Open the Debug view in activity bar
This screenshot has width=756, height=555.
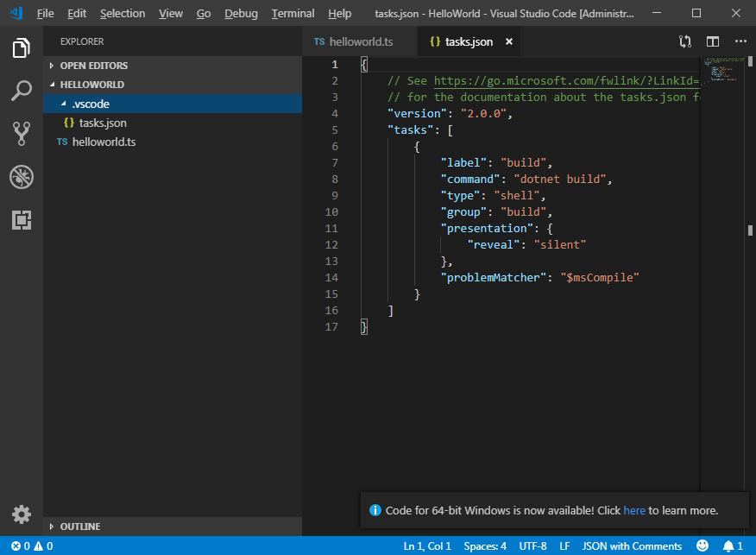pyautogui.click(x=22, y=176)
